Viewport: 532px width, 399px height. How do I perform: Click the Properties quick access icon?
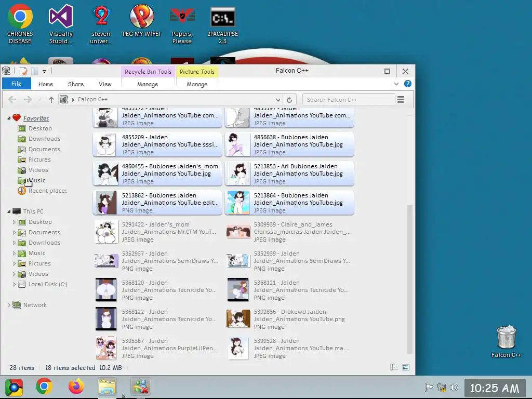tap(23, 71)
